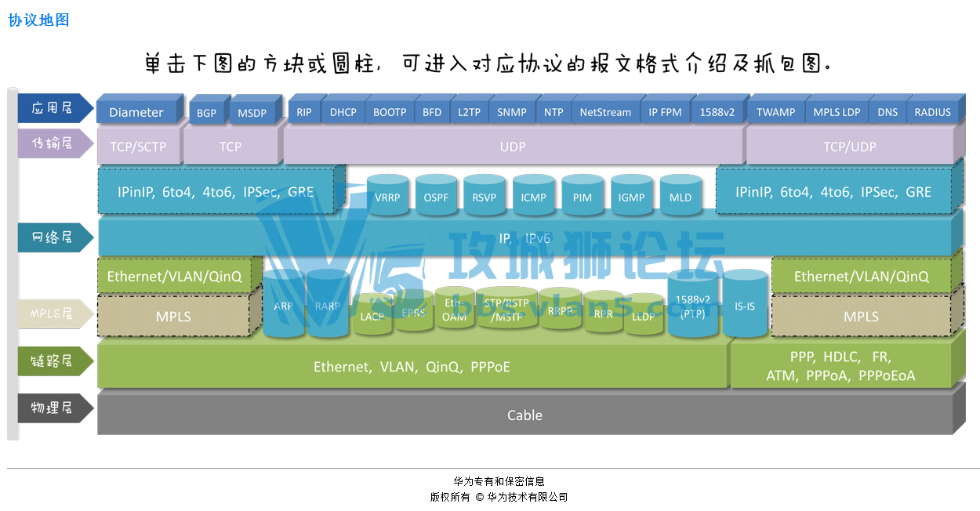
Task: Click the OSPF protocol cylinder
Action: point(436,198)
